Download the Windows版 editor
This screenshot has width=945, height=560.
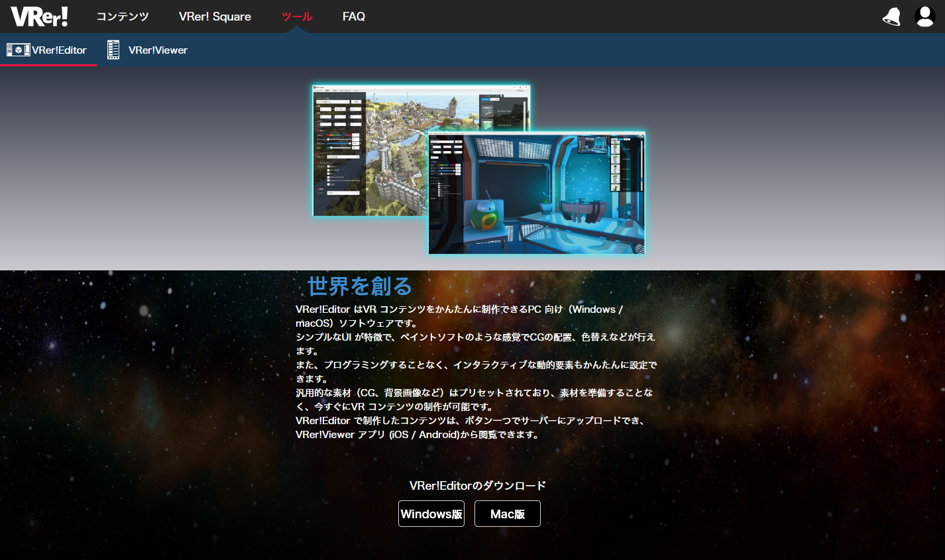tap(431, 514)
